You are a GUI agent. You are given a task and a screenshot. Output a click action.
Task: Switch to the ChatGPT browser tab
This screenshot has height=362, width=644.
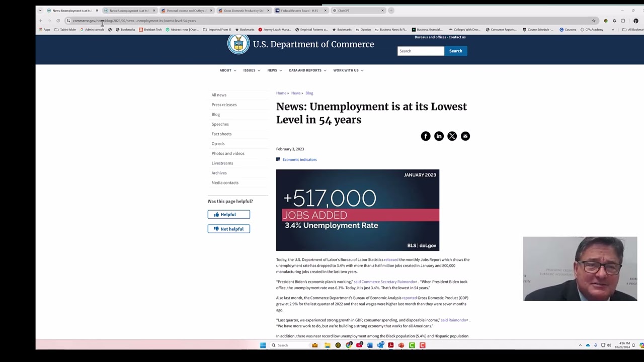tap(358, 11)
